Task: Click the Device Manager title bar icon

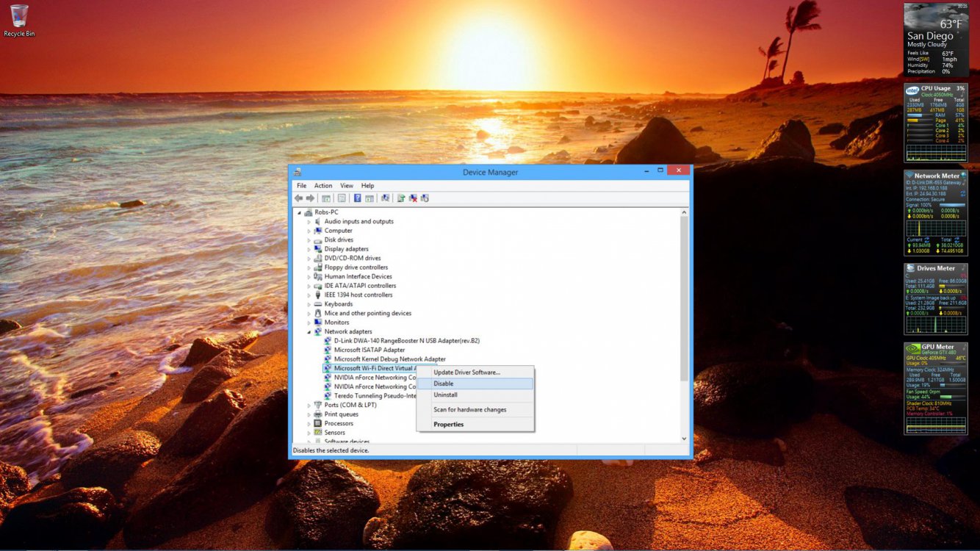Action: pos(298,172)
